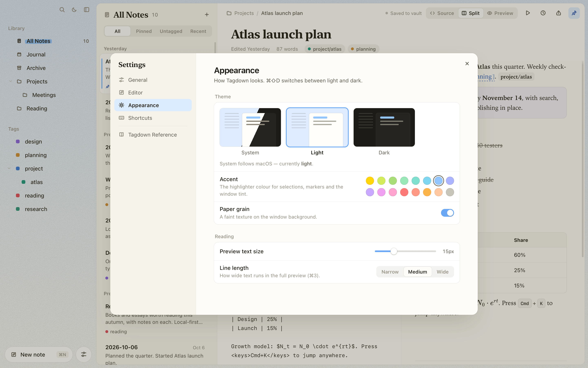Toggle the Paper grain switch
Image resolution: width=588 pixels, height=368 pixels.
(x=447, y=213)
